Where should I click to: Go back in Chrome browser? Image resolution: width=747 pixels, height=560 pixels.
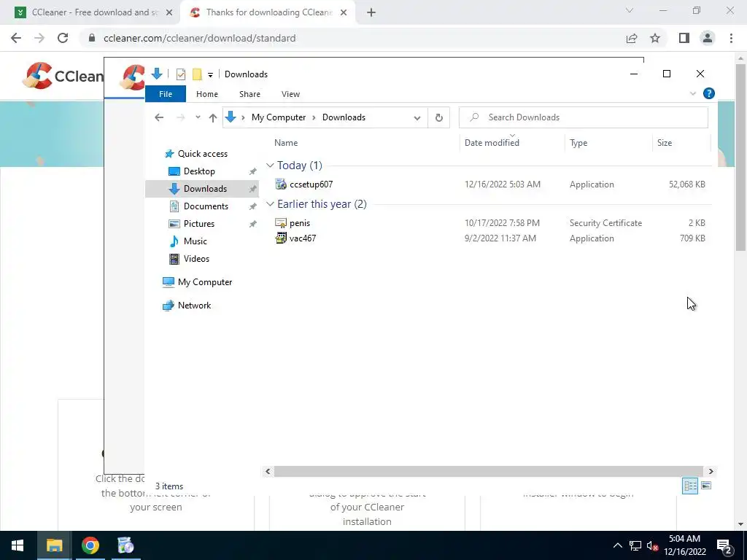coord(16,38)
